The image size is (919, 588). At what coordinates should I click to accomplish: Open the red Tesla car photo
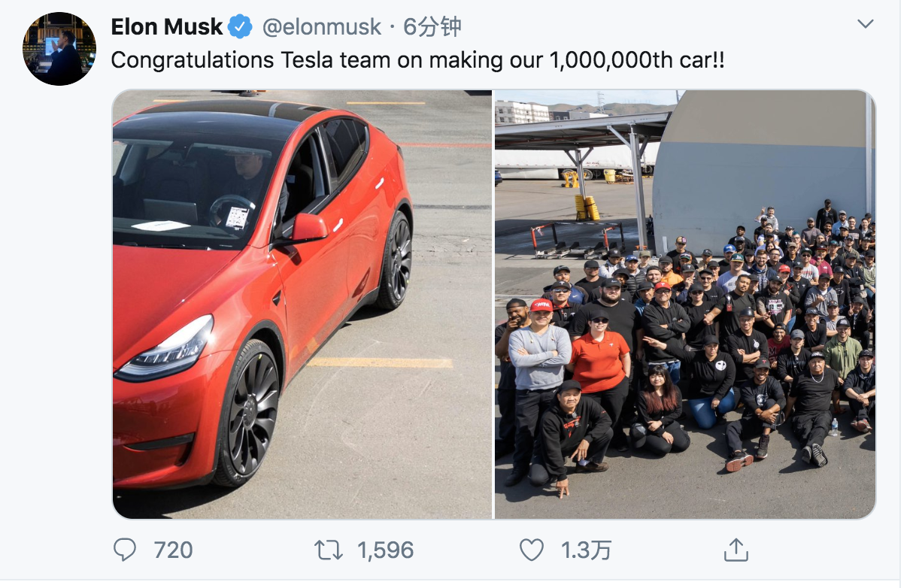point(302,304)
